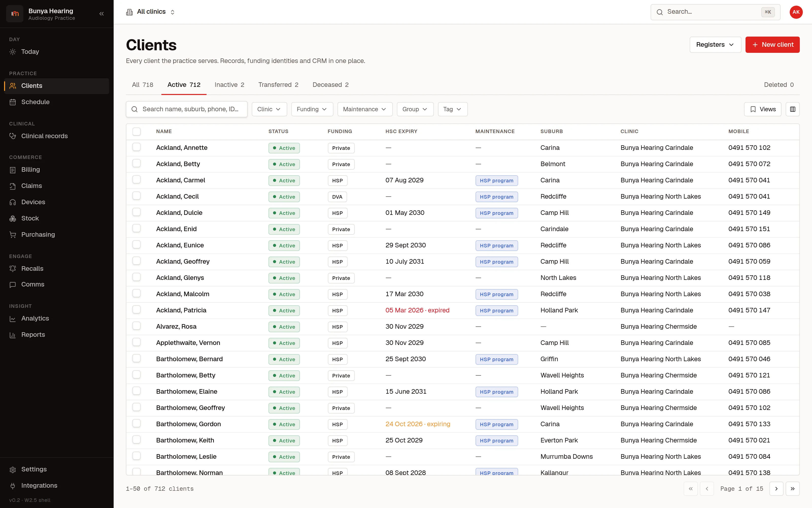Screen dimensions: 812x508
Task: Click the DVA funding badge
Action: pos(337,197)
